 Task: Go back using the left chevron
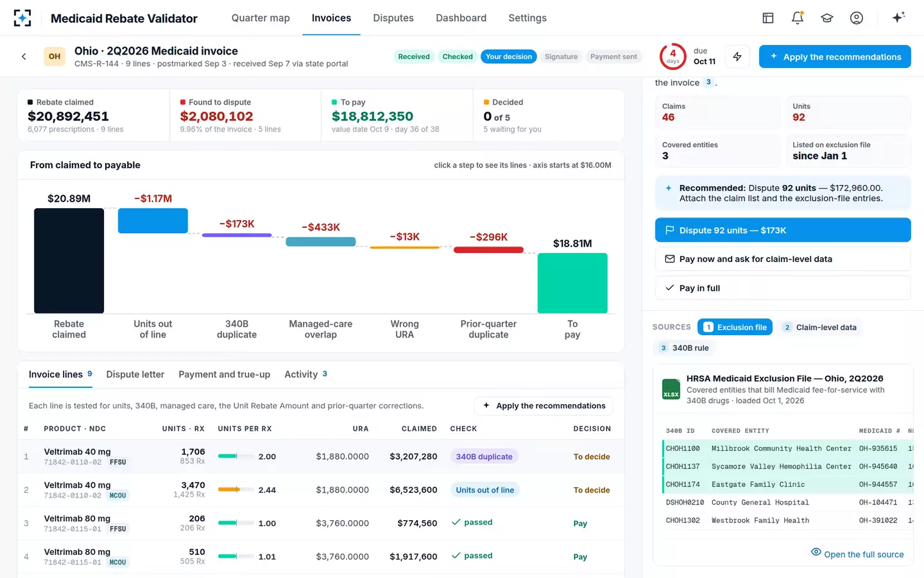[24, 57]
